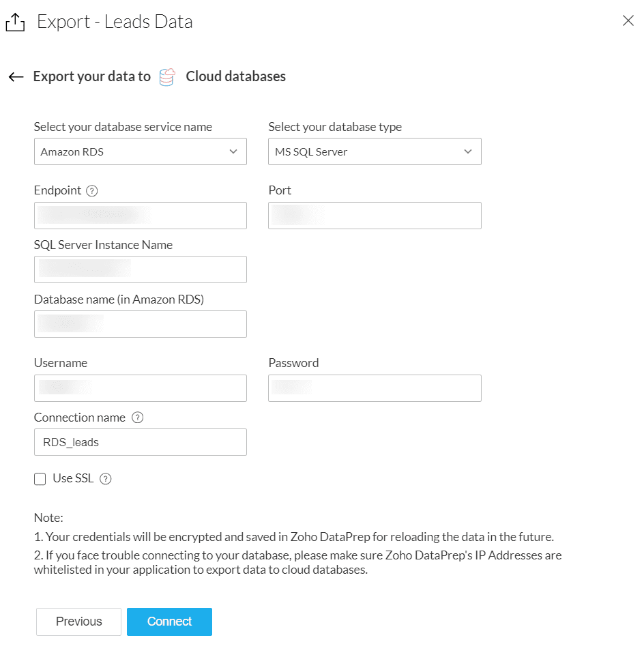644x657 pixels.
Task: Click the Password input field
Action: (x=375, y=388)
